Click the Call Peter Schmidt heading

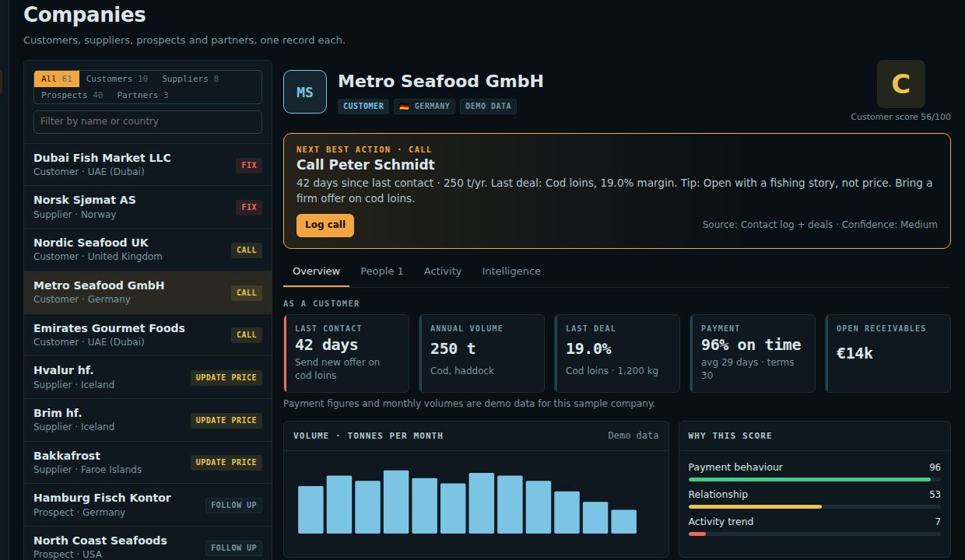366,165
